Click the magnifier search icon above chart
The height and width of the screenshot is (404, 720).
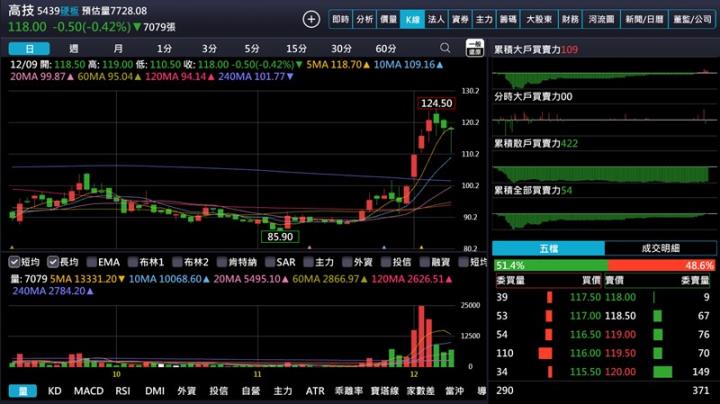pos(445,48)
